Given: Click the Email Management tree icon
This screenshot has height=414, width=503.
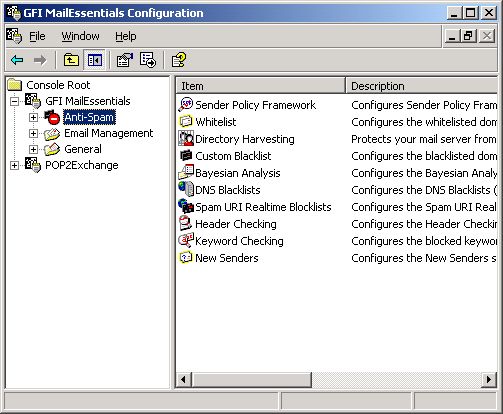Looking at the screenshot, I should (x=52, y=133).
